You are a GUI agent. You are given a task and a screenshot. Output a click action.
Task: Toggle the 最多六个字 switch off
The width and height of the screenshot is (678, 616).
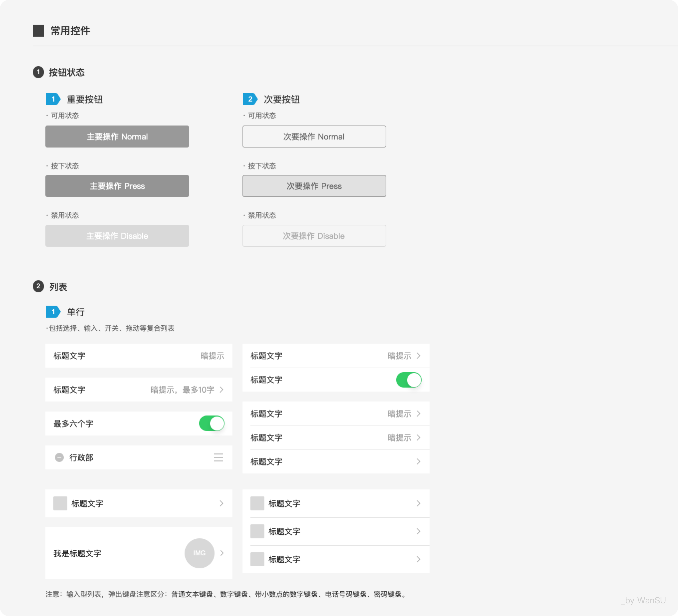click(211, 424)
